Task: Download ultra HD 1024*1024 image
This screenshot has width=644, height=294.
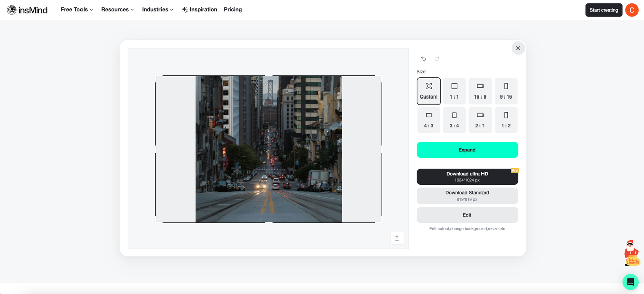Action: tap(467, 177)
